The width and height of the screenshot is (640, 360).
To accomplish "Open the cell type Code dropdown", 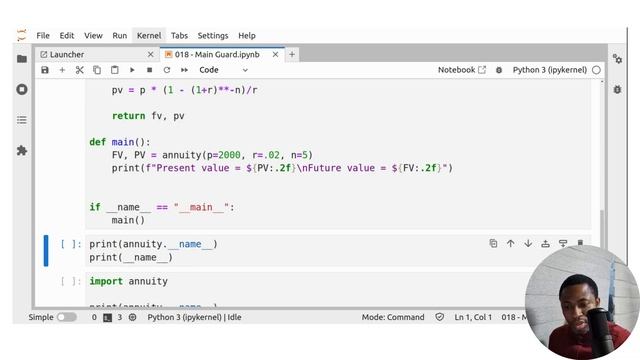I will (223, 70).
